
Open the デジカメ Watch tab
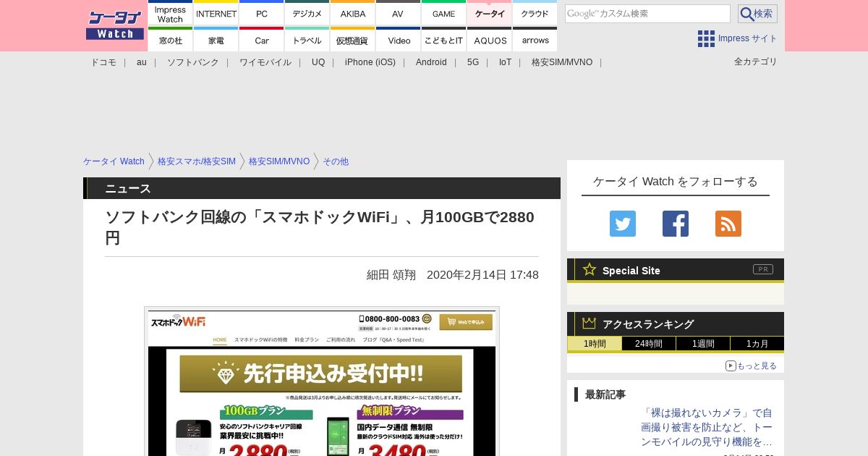coord(307,13)
